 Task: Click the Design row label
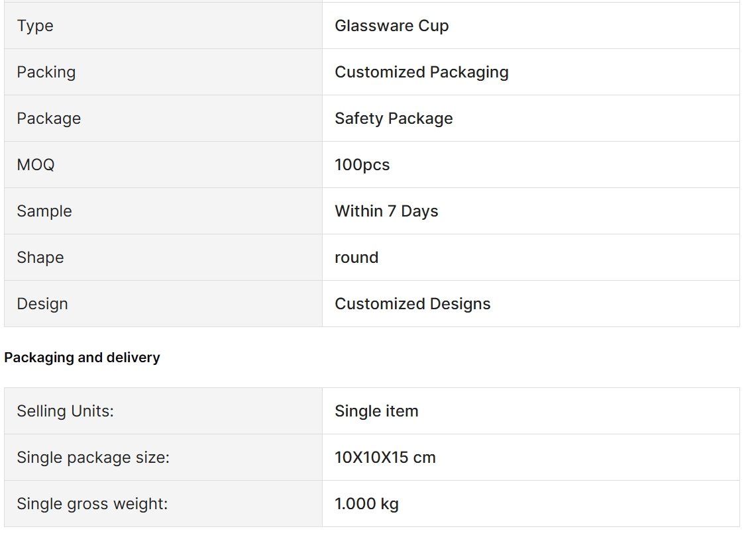point(42,304)
